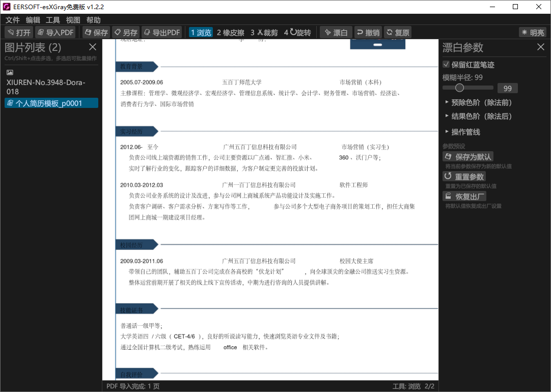Click the 复原 redo button
Viewport: 551px width, 392px height.
point(398,33)
